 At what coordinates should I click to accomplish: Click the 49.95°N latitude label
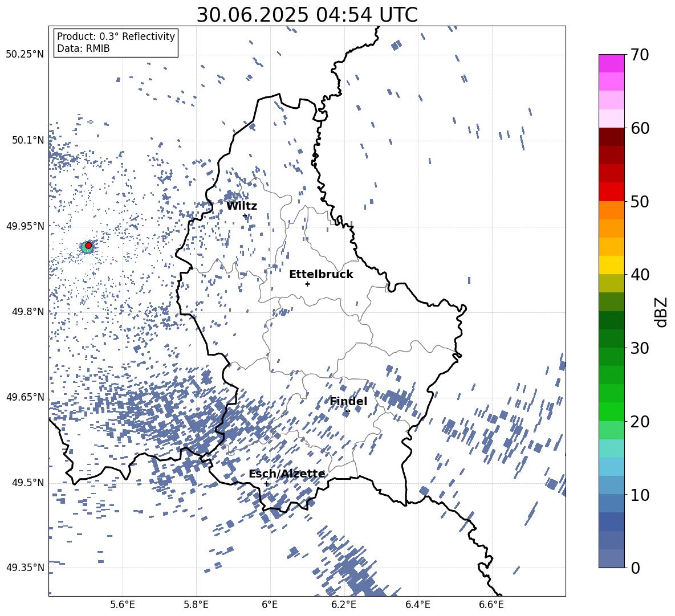coord(25,226)
